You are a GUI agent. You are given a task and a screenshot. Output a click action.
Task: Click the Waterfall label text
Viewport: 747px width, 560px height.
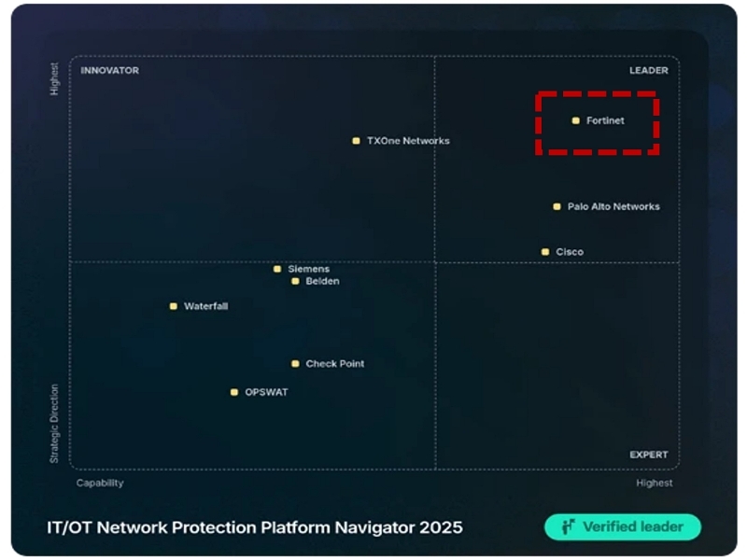[205, 306]
